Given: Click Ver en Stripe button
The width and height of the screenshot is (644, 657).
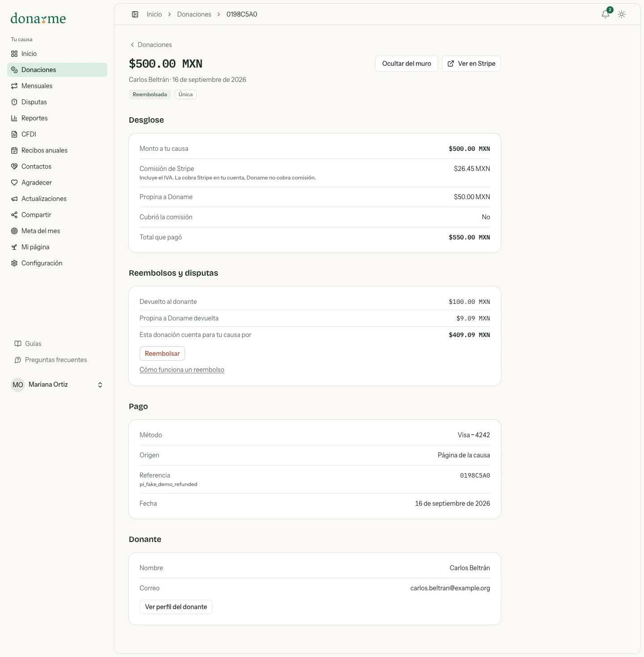Looking at the screenshot, I should (471, 64).
